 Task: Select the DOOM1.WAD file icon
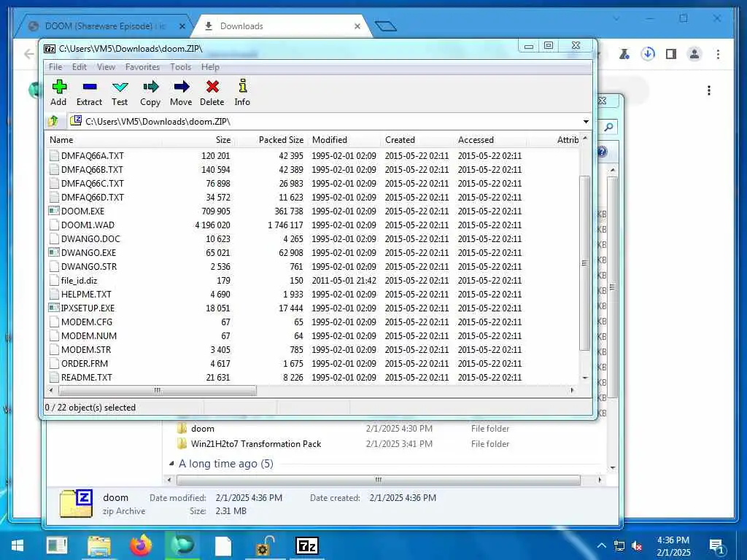point(54,225)
